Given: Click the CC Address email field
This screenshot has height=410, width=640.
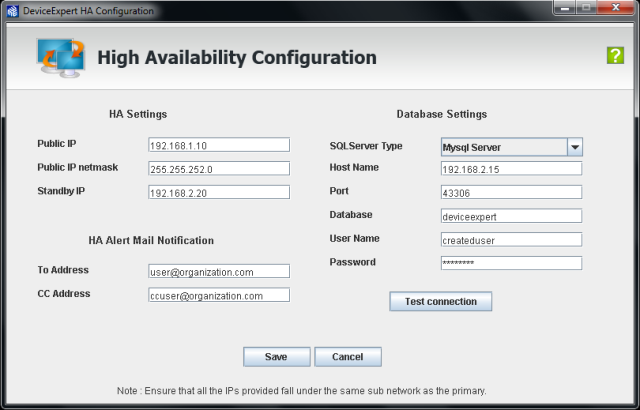Looking at the screenshot, I should pyautogui.click(x=219, y=295).
